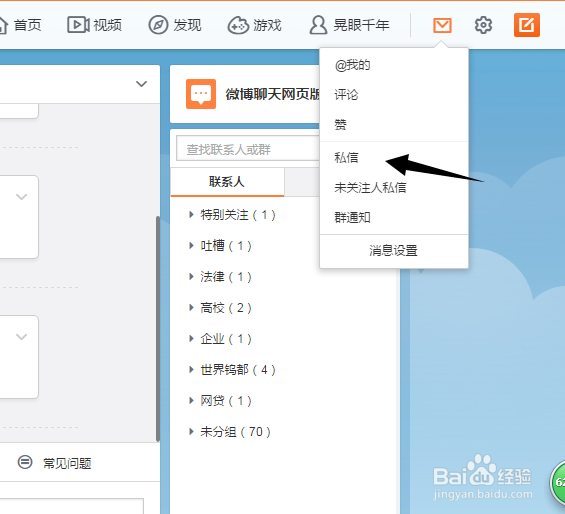Click the user profile silhouette icon
This screenshot has height=514, width=565.
coord(318,25)
